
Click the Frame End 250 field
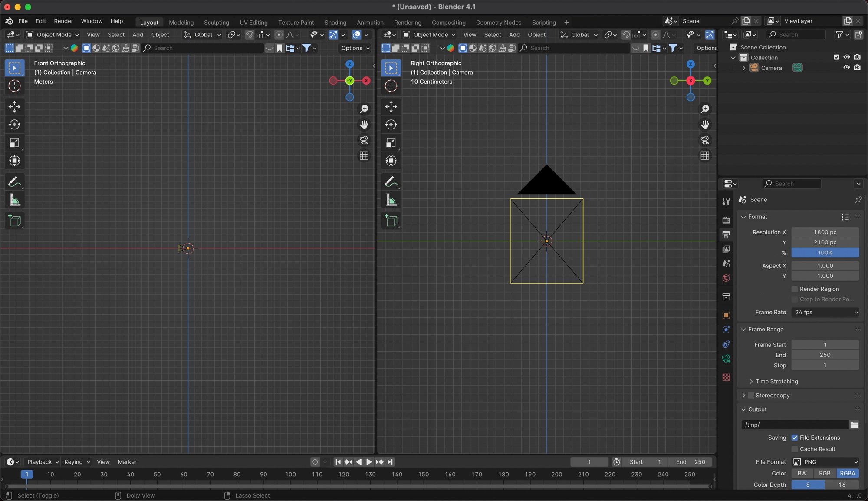pyautogui.click(x=825, y=355)
